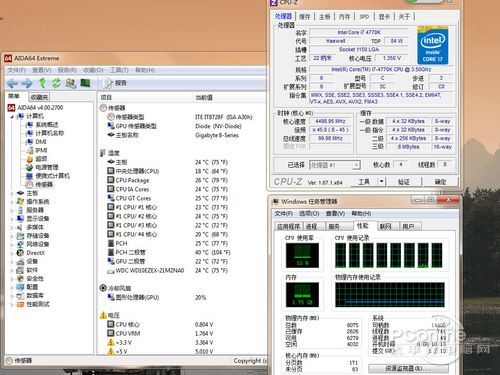500x375 pixels.
Task: Click the 温度 thermometer icon
Action: 103,153
